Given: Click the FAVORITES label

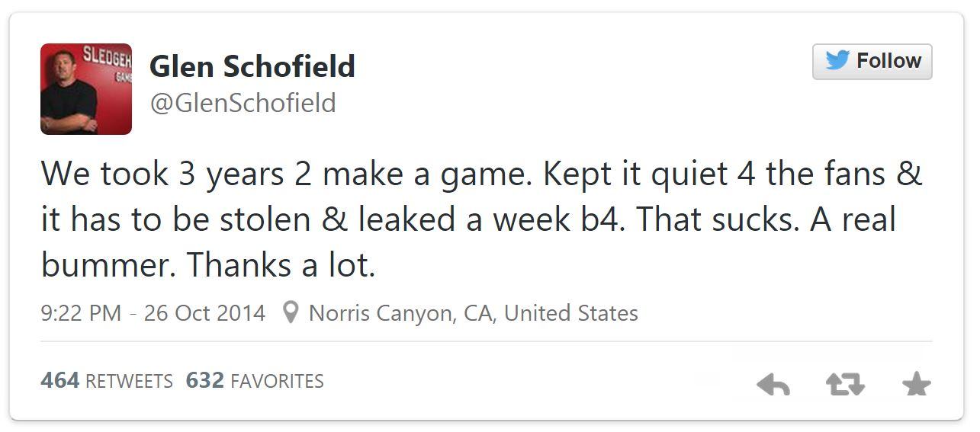Looking at the screenshot, I should [x=277, y=381].
